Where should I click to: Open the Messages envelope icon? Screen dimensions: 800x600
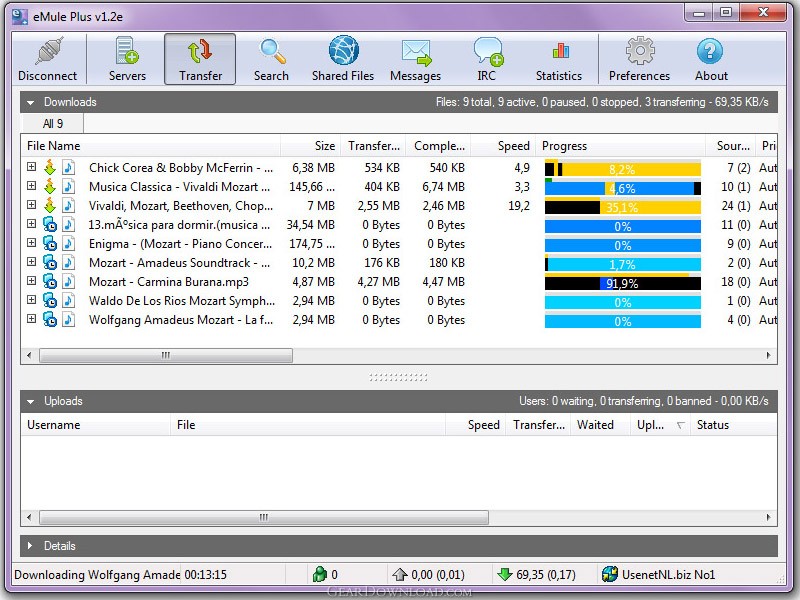[416, 53]
